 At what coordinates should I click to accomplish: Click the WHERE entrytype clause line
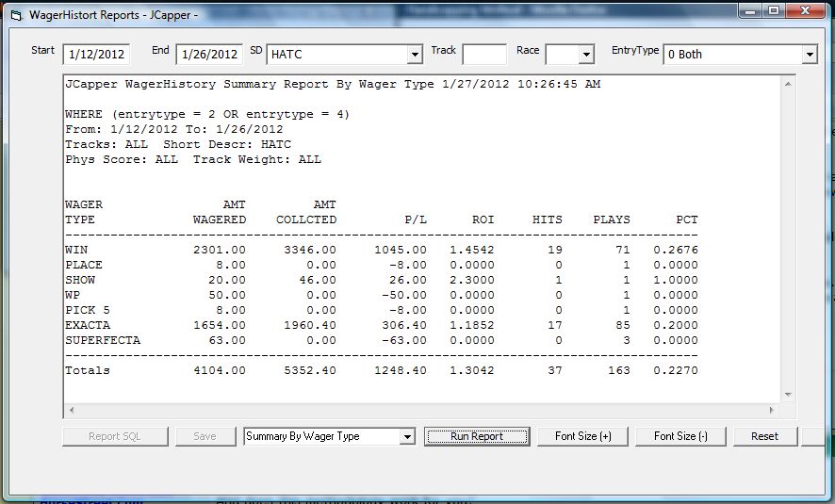[207, 114]
